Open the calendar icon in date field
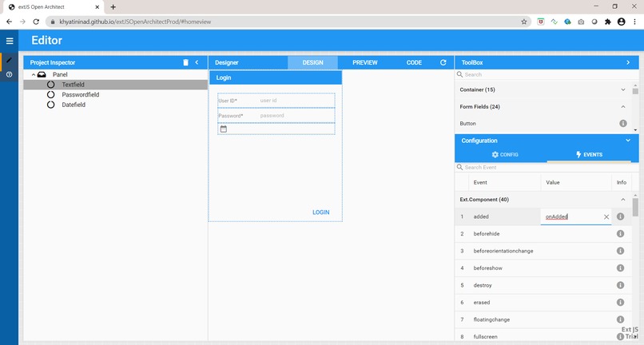The image size is (644, 345). coord(224,129)
